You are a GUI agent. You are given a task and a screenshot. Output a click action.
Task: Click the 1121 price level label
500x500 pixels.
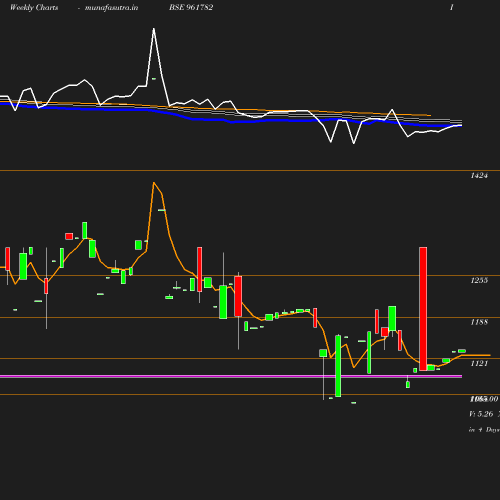click(479, 363)
